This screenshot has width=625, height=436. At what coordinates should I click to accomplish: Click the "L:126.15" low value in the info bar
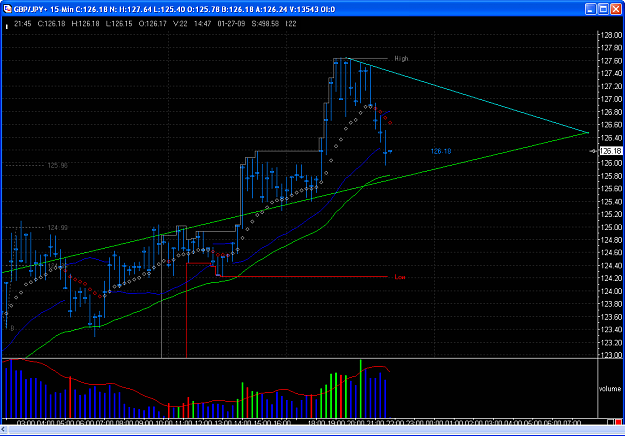[x=119, y=24]
